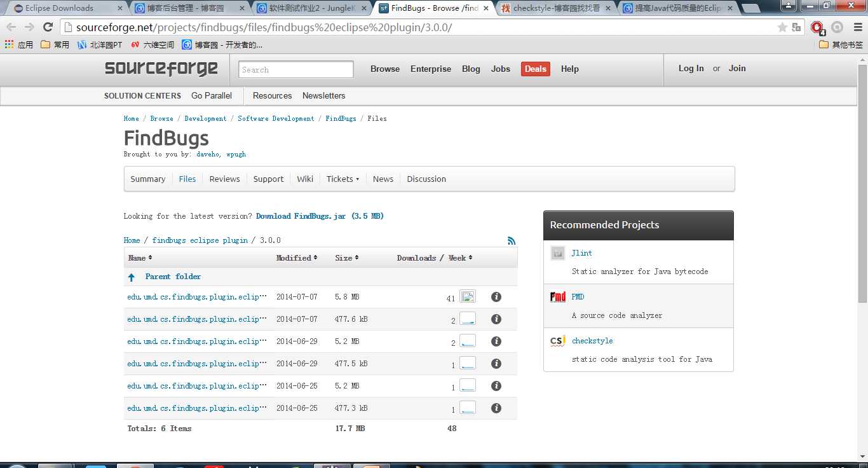Open a new tab with the new-tab button

coord(750,8)
